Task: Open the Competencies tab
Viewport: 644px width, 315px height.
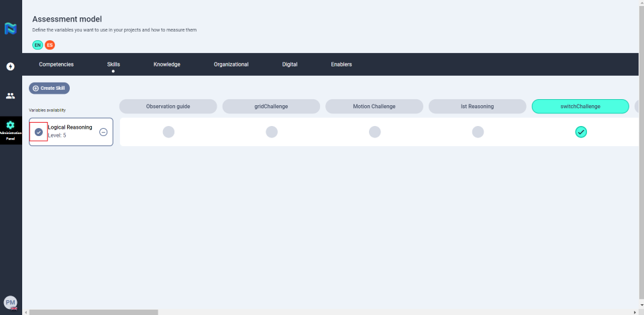Action: (56, 64)
